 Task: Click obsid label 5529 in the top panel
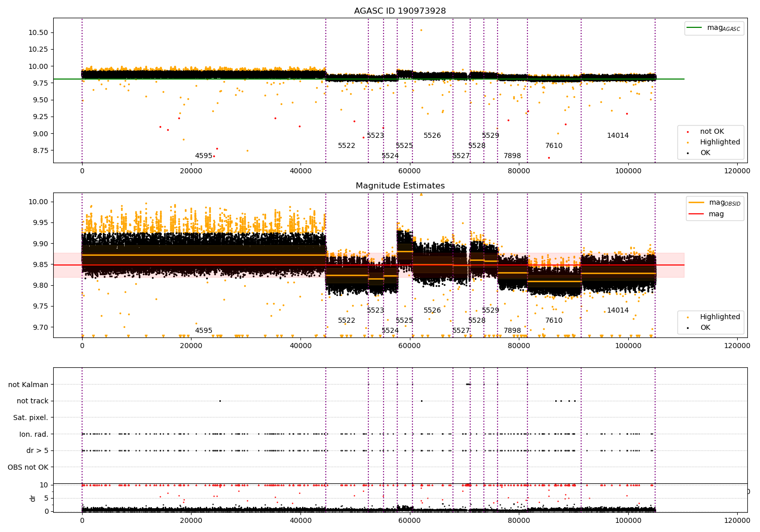click(490, 135)
